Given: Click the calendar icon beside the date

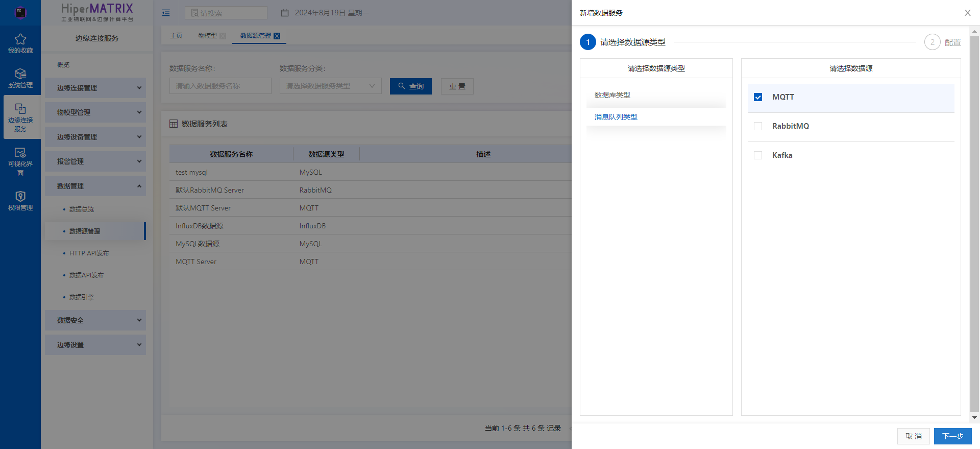Looking at the screenshot, I should (285, 13).
